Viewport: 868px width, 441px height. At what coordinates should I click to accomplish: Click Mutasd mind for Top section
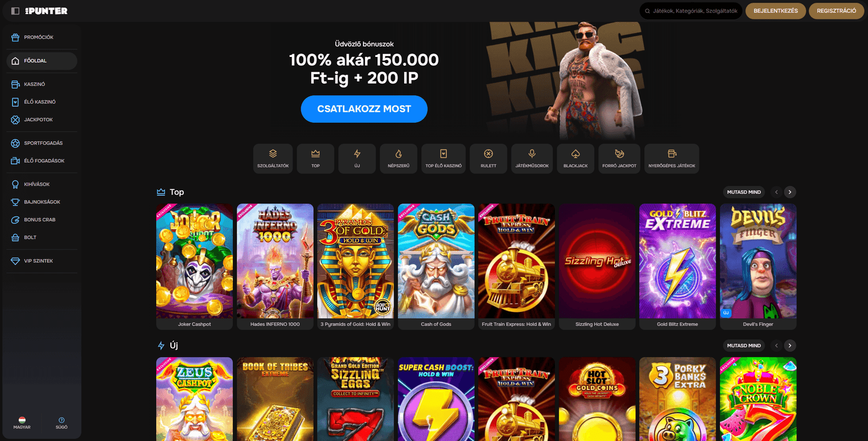(x=744, y=192)
